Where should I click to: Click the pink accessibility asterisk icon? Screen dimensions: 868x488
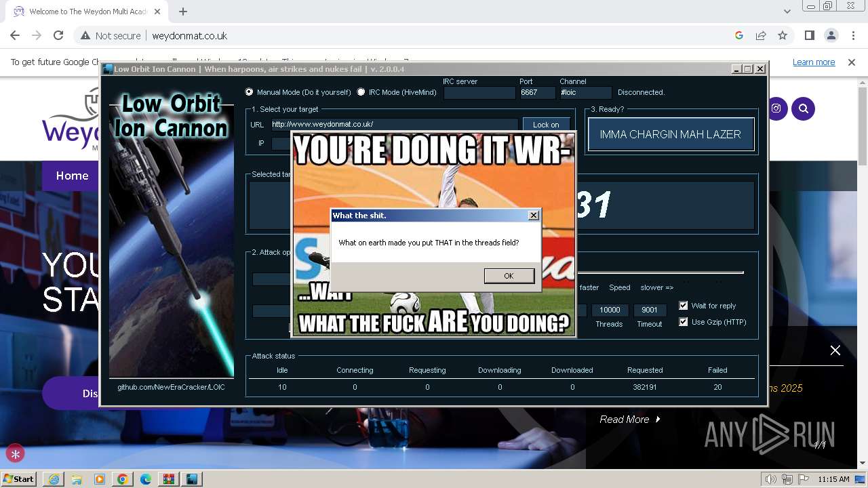point(15,454)
